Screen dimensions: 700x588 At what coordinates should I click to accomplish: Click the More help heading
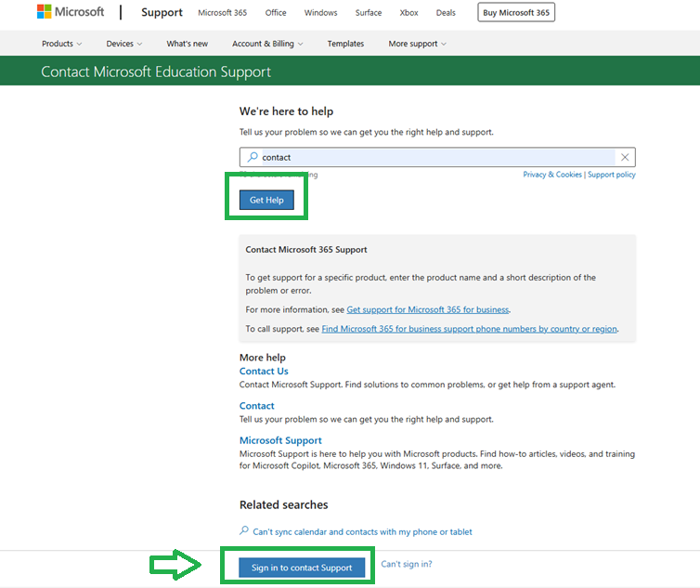tap(263, 358)
